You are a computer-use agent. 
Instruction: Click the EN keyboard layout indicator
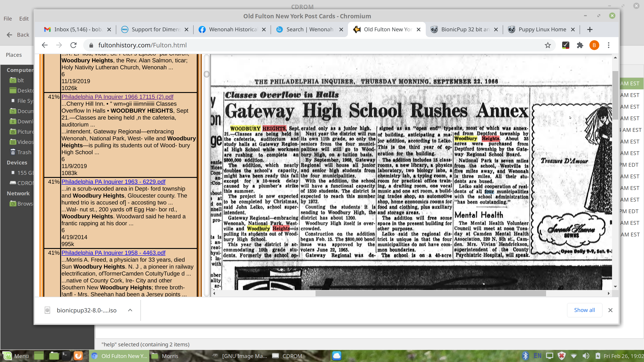pos(537,356)
